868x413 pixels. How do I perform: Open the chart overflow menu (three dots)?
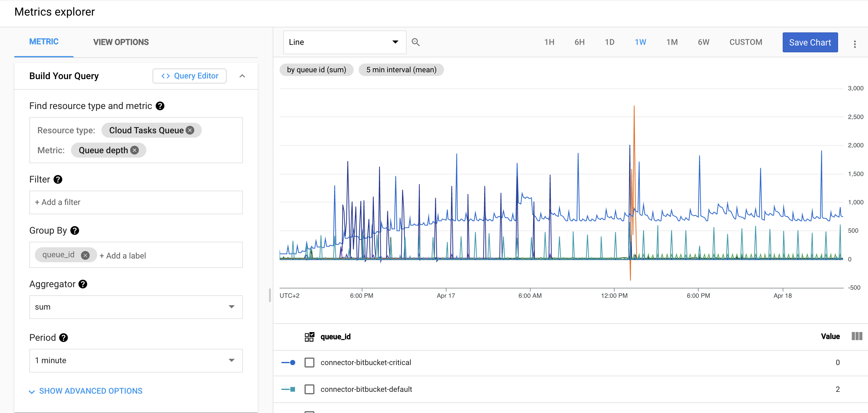point(855,44)
